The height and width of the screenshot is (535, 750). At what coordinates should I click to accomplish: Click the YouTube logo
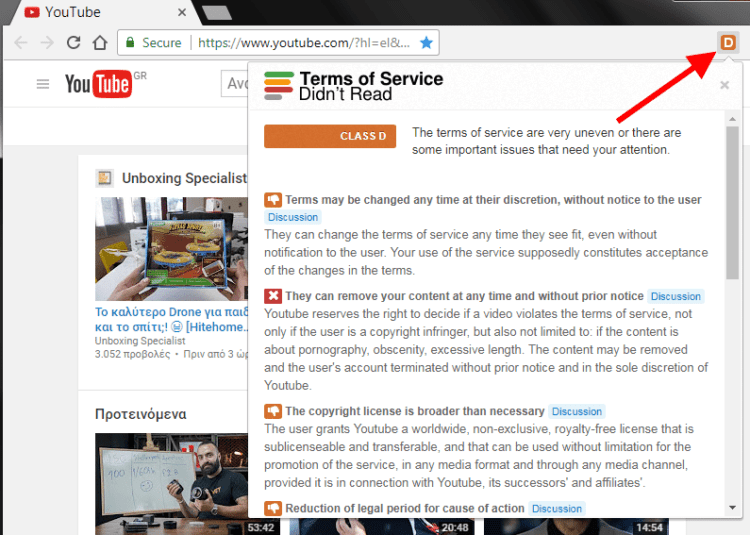(98, 84)
